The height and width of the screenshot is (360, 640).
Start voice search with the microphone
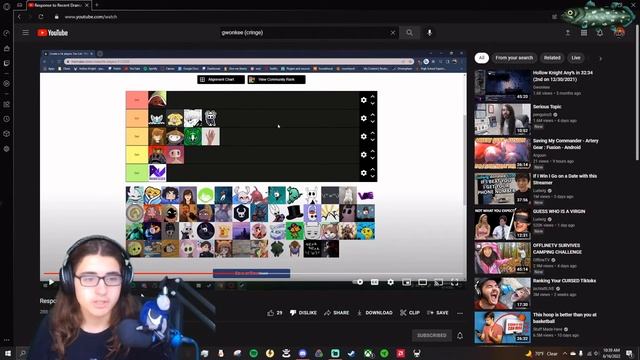click(x=429, y=33)
